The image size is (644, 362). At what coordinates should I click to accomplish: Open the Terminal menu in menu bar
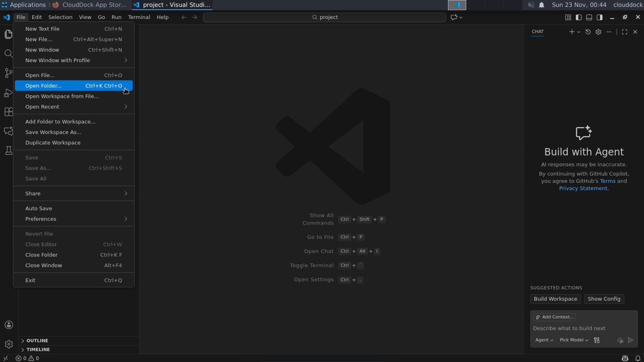point(139,17)
